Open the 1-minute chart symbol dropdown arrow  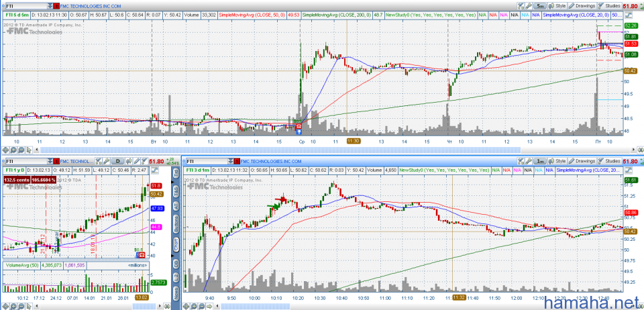click(x=230, y=161)
